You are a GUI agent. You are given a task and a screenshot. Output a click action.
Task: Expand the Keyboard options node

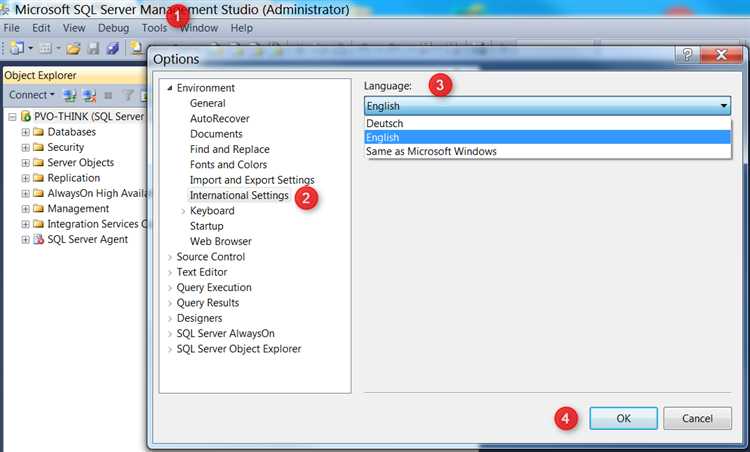[182, 211]
